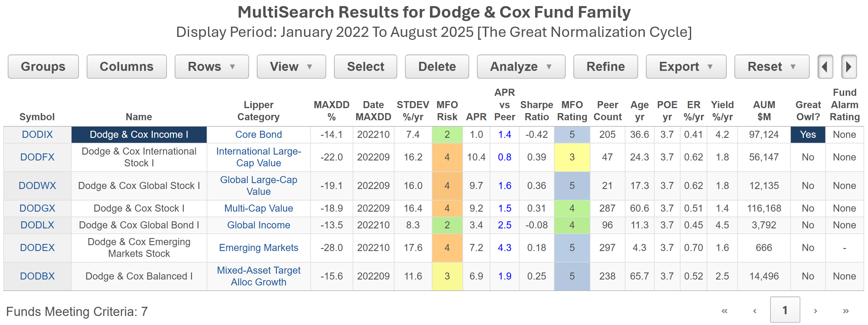The width and height of the screenshot is (868, 325).
Task: Open the Reset dropdown menu
Action: tap(771, 67)
